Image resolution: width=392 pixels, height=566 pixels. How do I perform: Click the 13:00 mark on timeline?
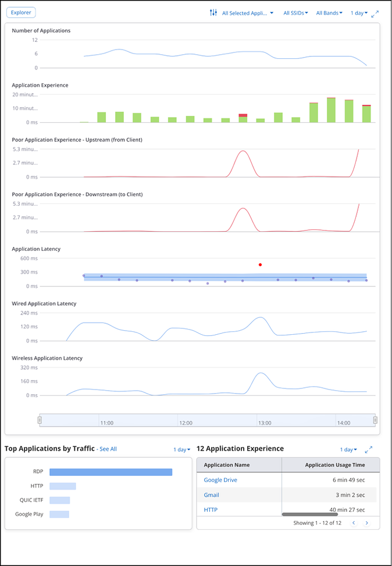265,423
